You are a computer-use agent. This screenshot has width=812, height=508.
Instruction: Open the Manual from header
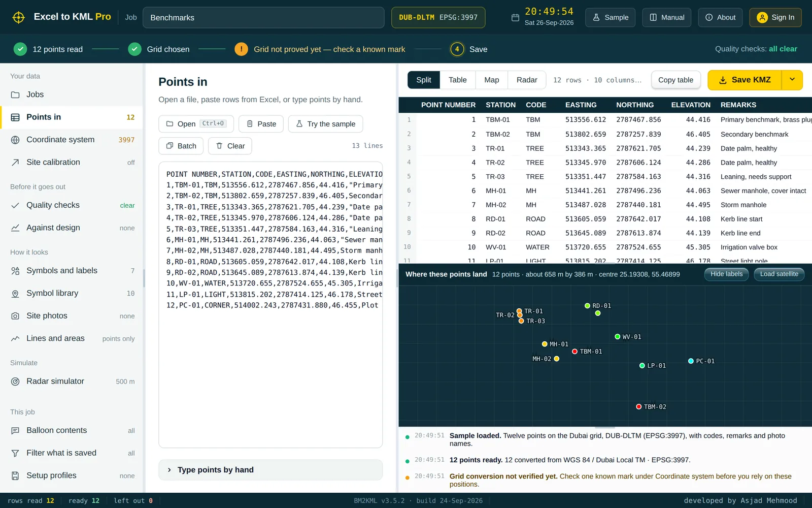[x=667, y=17]
